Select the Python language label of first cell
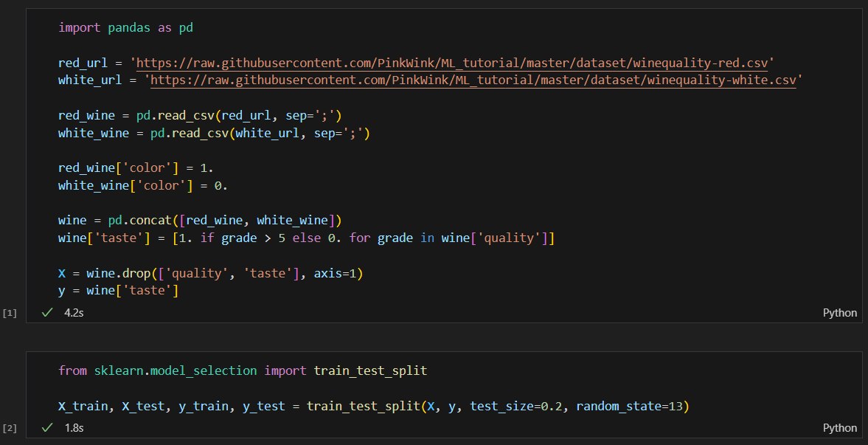The height and width of the screenshot is (445, 868). tap(840, 313)
